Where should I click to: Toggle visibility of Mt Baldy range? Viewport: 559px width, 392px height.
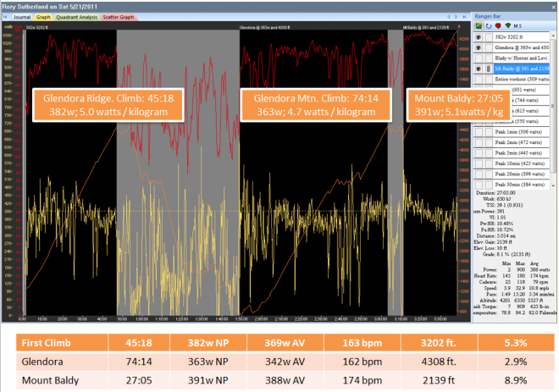pos(478,69)
